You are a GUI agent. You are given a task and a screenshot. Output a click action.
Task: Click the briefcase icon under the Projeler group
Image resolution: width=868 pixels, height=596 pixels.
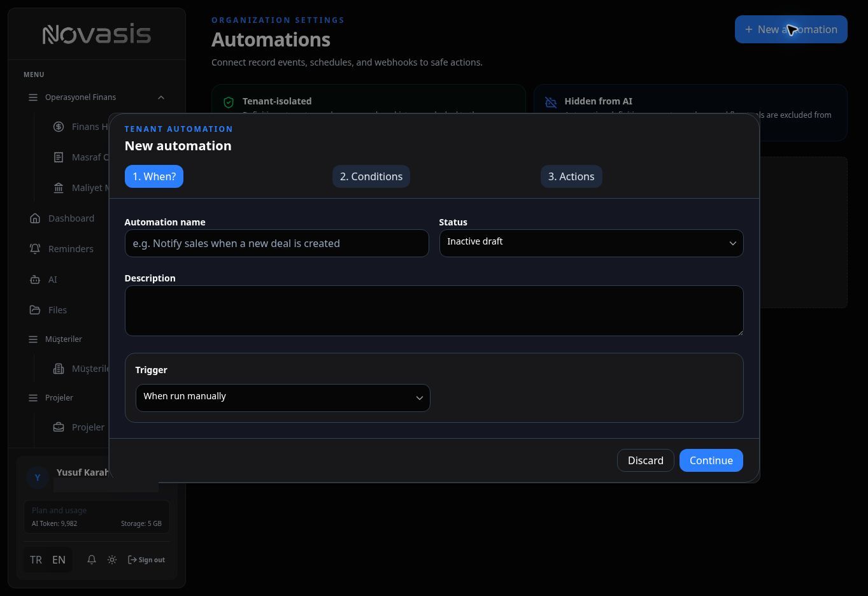pyautogui.click(x=59, y=427)
